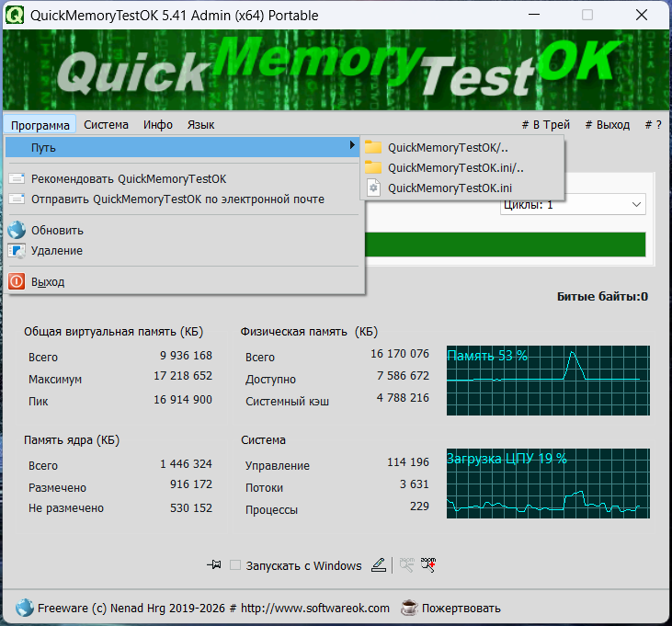Click the Потоки value 3 631
The width and height of the screenshot is (672, 626).
click(415, 484)
